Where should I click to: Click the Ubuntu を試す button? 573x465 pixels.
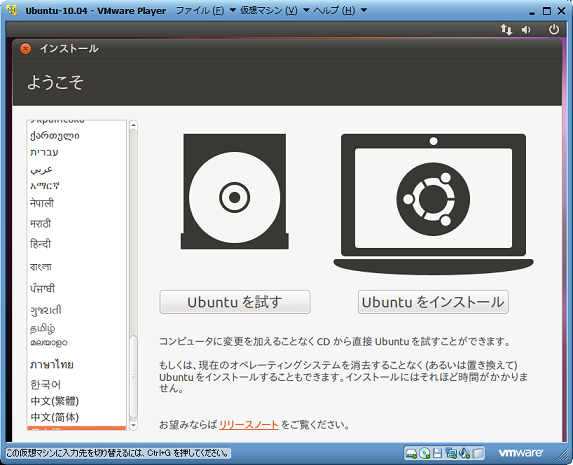pos(235,302)
